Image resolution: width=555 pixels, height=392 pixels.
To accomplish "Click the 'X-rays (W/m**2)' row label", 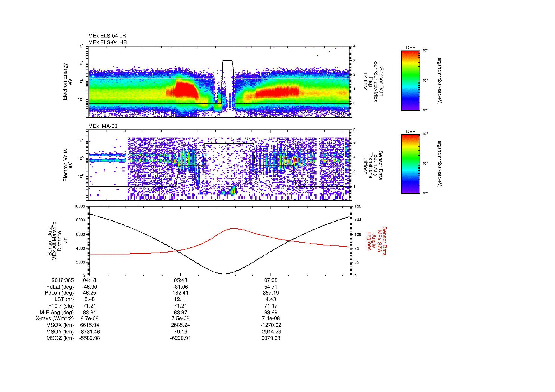I will 55,318.
